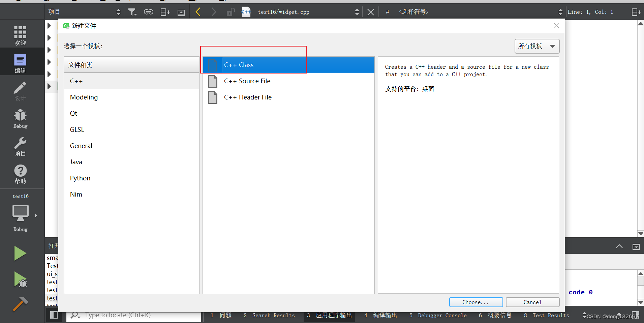Open the <选择符号> symbol dropdown

coord(480,12)
